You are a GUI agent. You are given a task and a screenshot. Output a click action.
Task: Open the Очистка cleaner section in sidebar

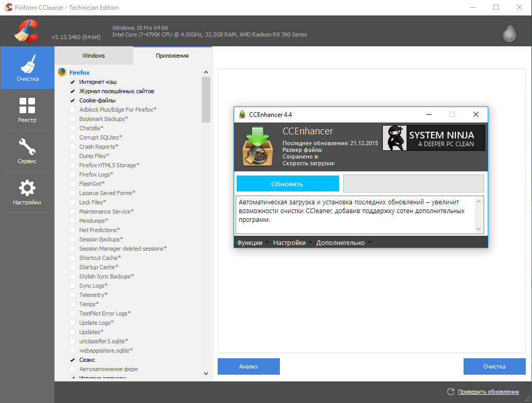tap(27, 68)
